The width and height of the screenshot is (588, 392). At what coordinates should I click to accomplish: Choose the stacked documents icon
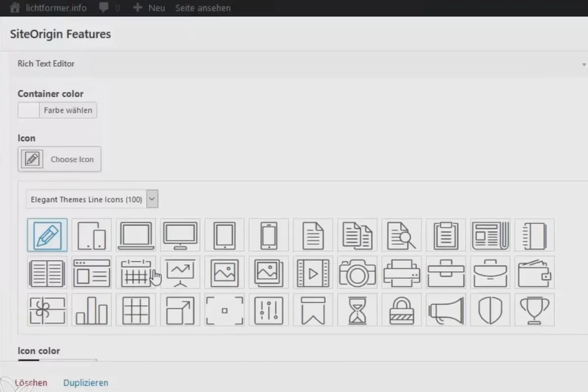coord(357,235)
